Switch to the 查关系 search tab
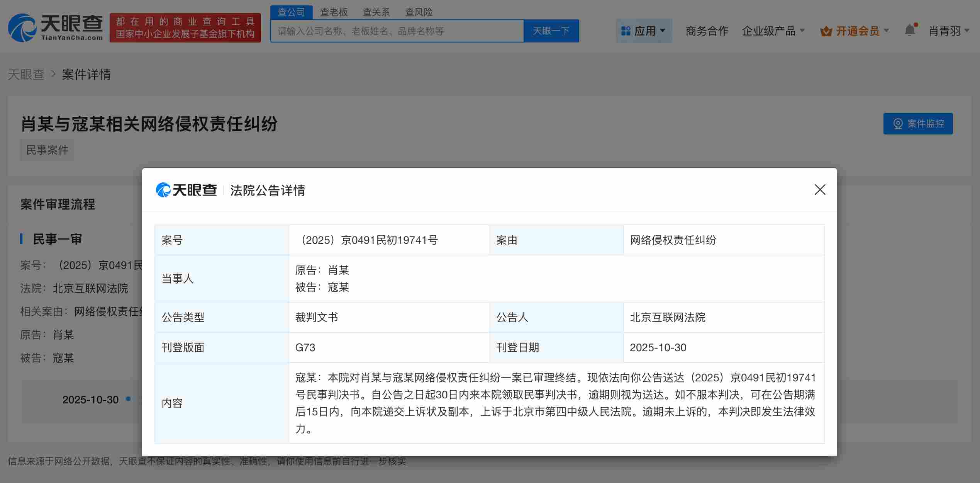 [x=376, y=12]
